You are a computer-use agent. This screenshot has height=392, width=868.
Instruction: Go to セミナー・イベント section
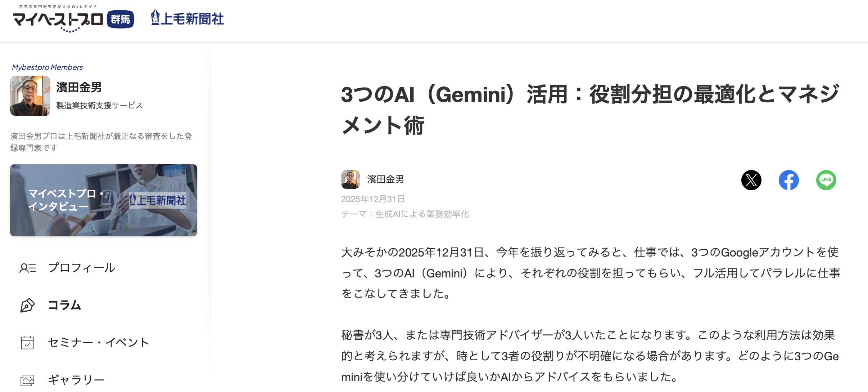click(98, 343)
